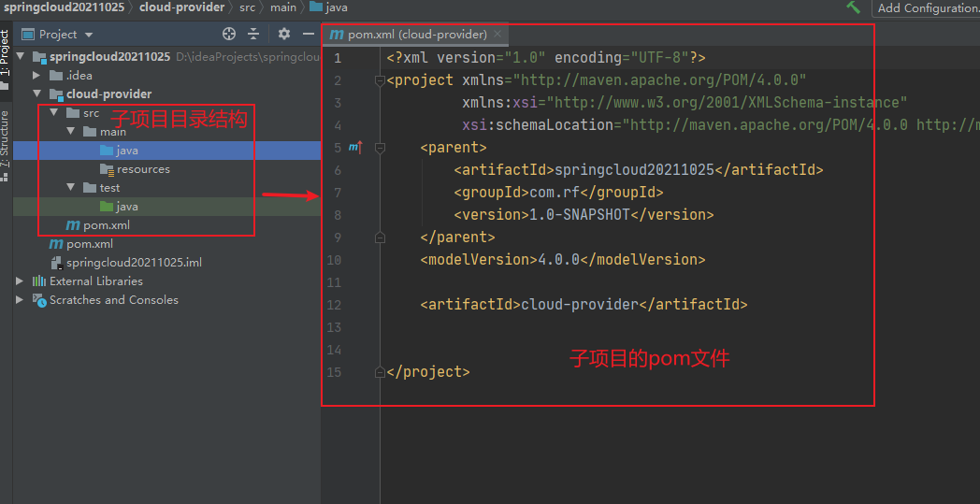Open the Add Configuration dropdown
This screenshot has height=504, width=980.
927,8
